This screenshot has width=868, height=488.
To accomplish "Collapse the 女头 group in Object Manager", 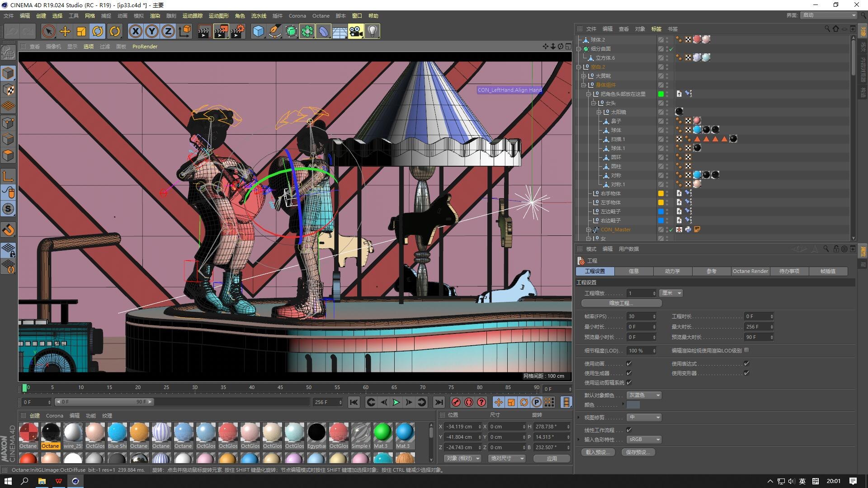I will pos(594,103).
